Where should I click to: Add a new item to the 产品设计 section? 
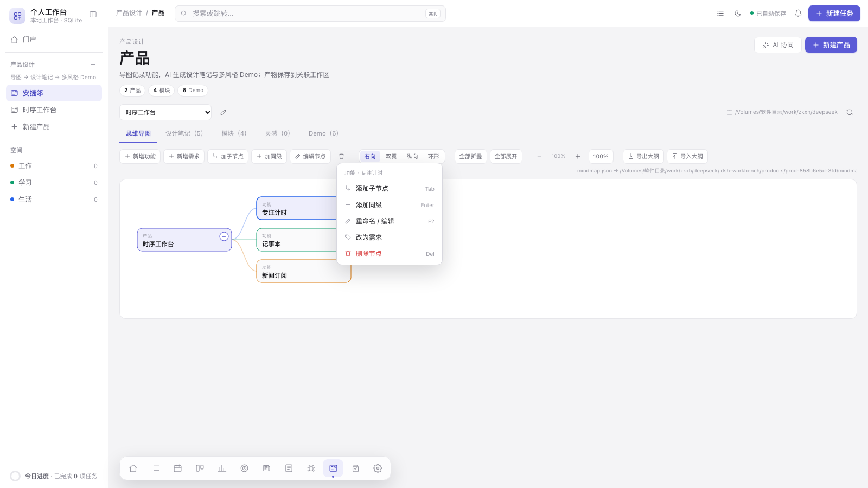[x=93, y=65]
